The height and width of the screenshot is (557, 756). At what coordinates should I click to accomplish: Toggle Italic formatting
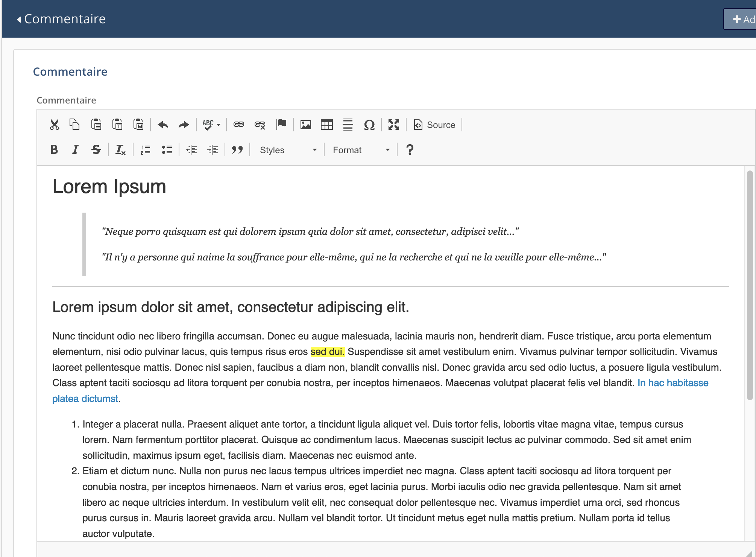[75, 150]
